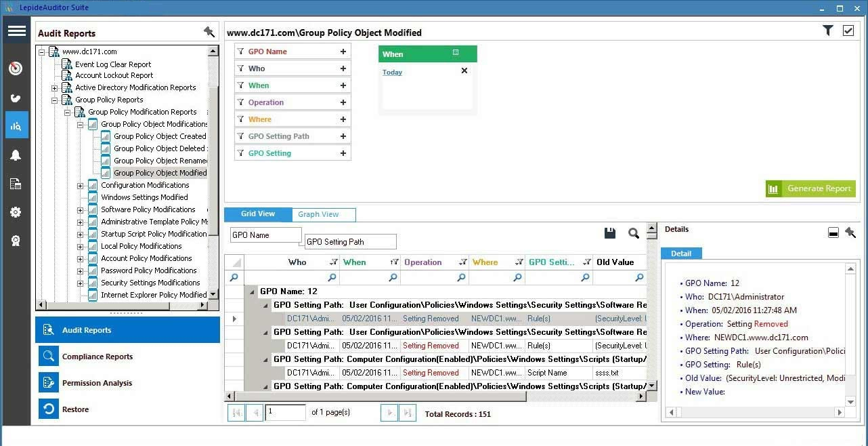Pin the Audit Reports panel
Image resolution: width=868 pixels, height=446 pixels.
tap(209, 32)
